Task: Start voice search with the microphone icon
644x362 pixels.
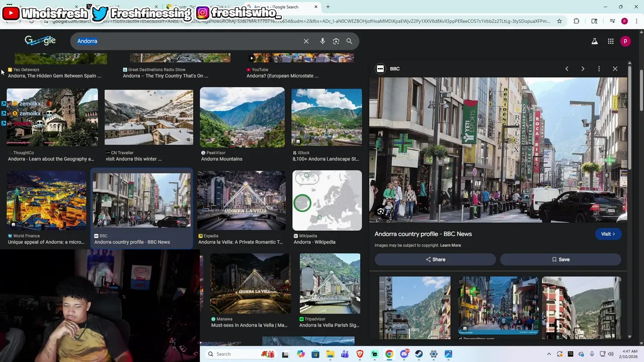Action: (323, 41)
